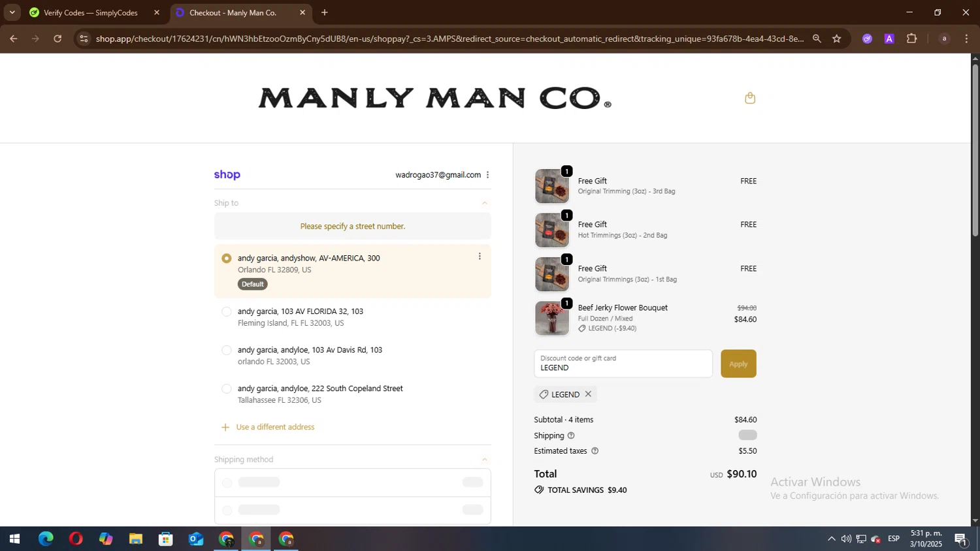Open Windows Start menu
980x551 pixels.
tap(14, 539)
